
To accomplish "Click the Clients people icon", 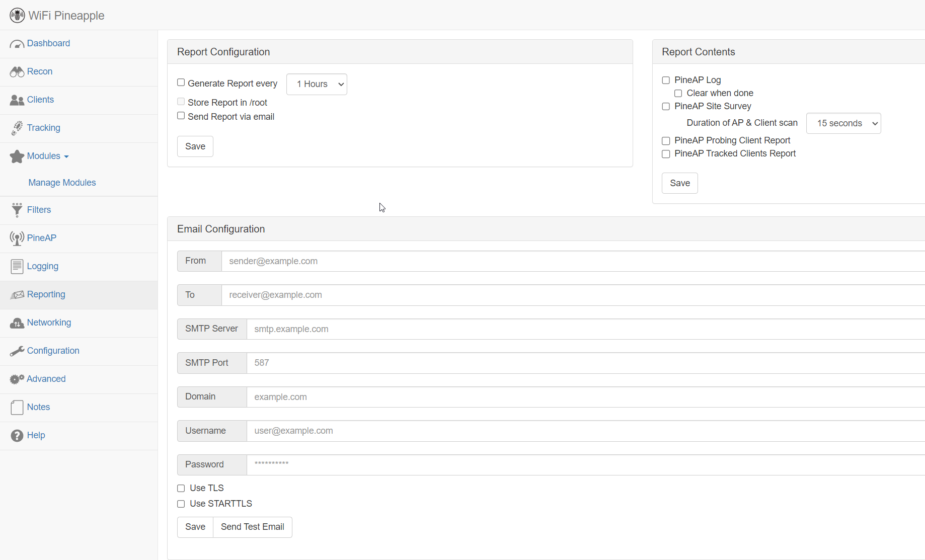I will tap(17, 100).
